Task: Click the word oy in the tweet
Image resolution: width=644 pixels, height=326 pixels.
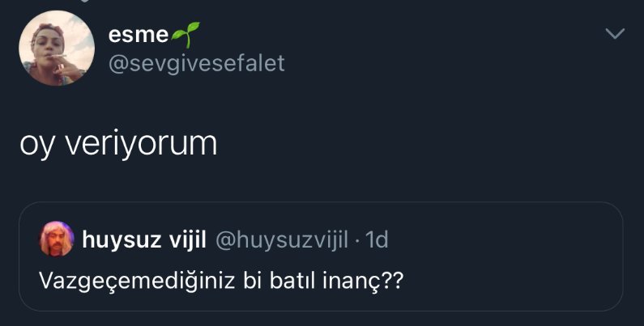Action: click(x=35, y=146)
